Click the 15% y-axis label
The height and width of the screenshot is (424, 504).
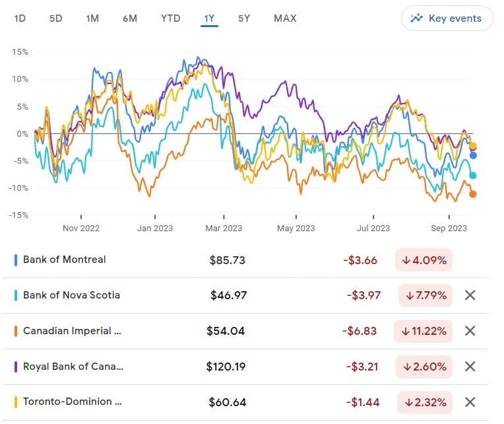[x=20, y=52]
